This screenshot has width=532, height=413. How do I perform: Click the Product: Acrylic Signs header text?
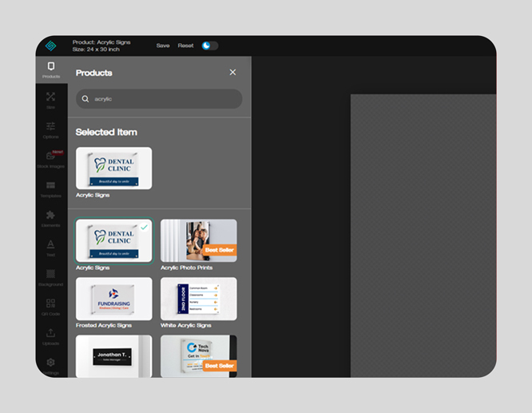(101, 42)
